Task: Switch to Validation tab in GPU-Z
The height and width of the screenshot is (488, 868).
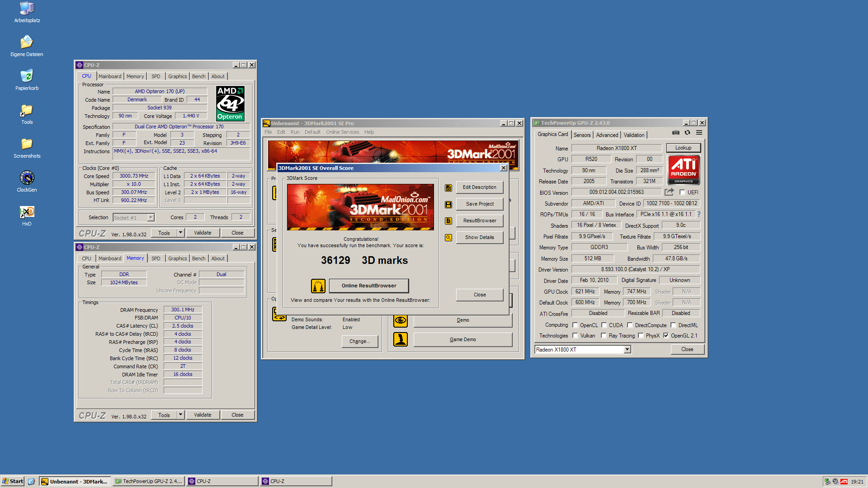Action: (634, 135)
